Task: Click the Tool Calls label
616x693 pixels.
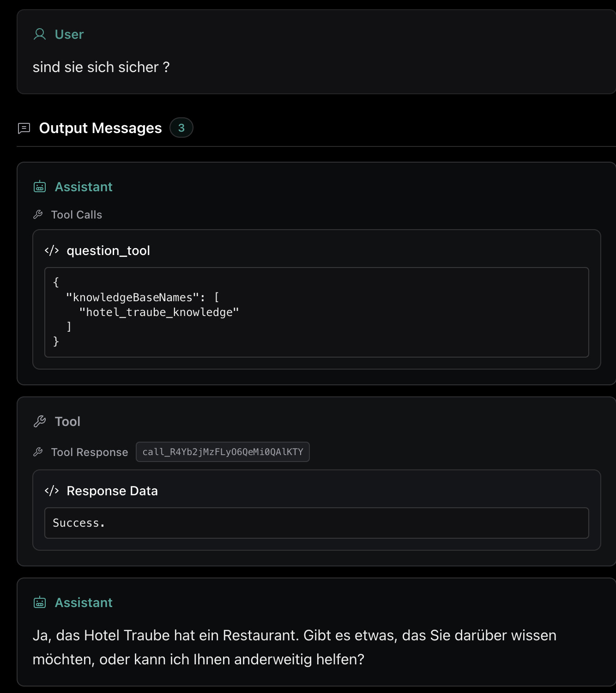Action: [x=77, y=215]
